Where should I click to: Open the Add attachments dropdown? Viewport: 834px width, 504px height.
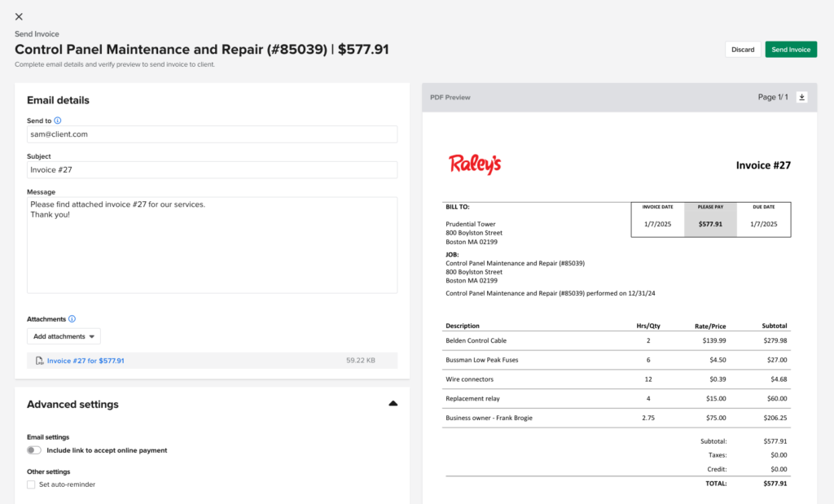click(64, 335)
